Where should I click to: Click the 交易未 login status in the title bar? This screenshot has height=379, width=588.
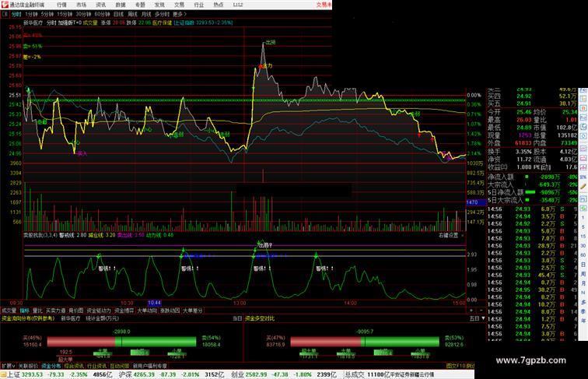324,5
